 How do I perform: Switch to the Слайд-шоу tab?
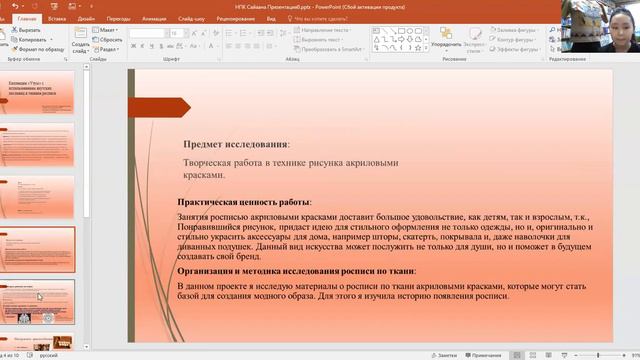tap(191, 19)
